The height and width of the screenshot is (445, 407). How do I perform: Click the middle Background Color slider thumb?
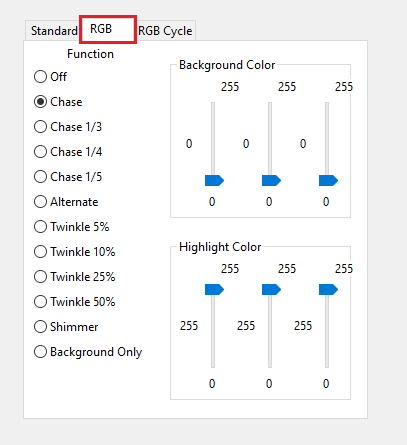pyautogui.click(x=271, y=180)
